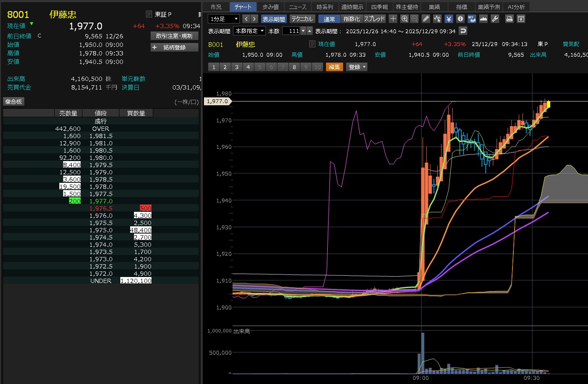Select the pencil drawing tool icon
This screenshot has width=588, height=384.
[x=426, y=19]
